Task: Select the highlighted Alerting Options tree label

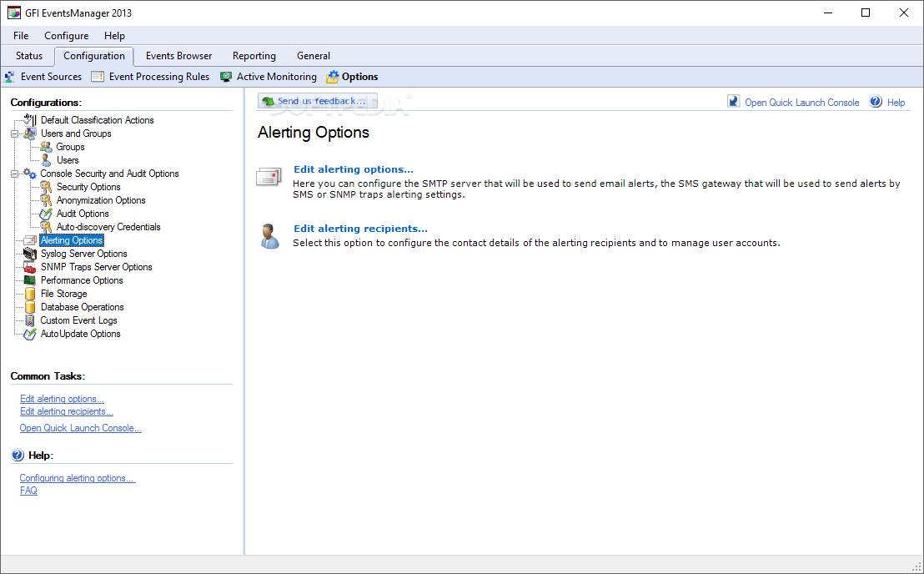Action: pos(72,240)
